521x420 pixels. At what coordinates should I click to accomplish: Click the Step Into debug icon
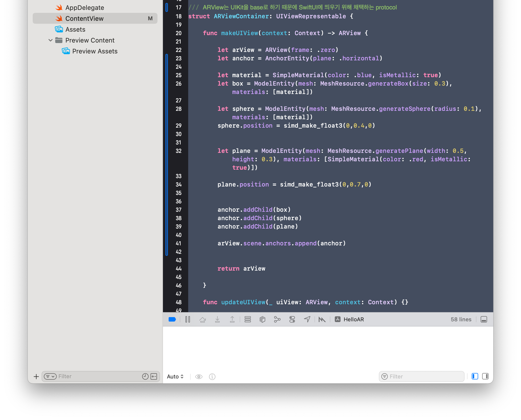pos(217,319)
